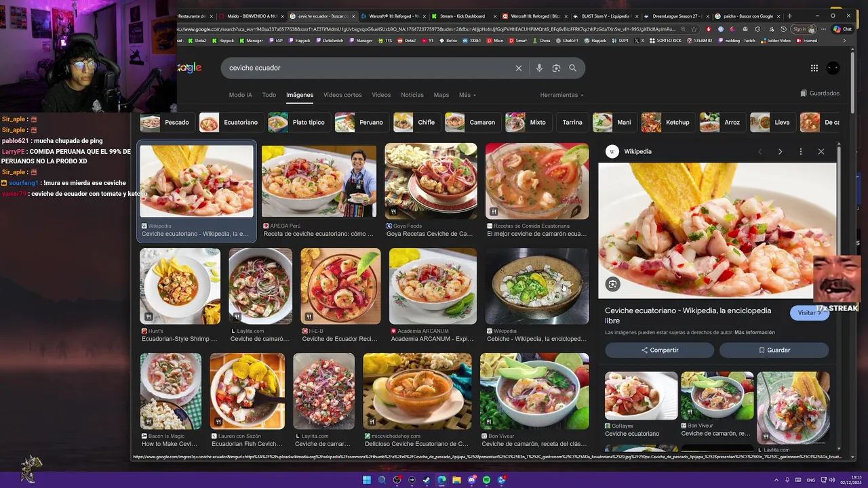Open three-dot options in preview panel
868x488 pixels.
point(801,152)
